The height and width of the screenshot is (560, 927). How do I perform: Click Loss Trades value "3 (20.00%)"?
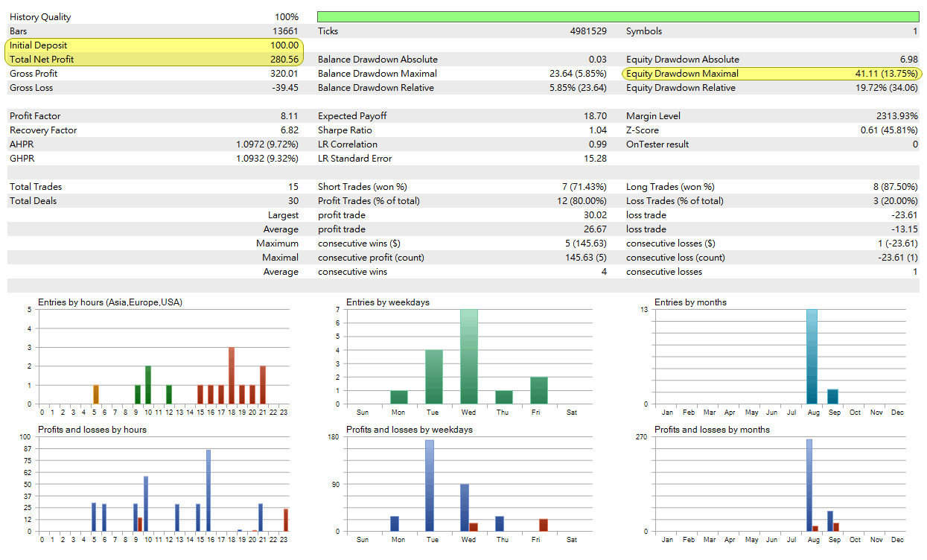pos(895,201)
